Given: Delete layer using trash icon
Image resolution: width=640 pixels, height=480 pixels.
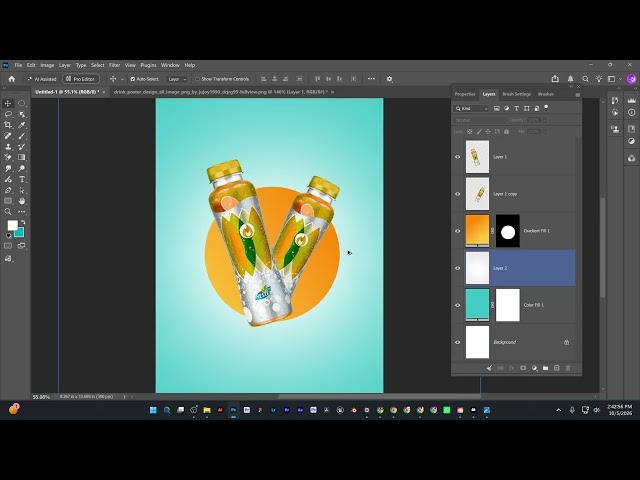Looking at the screenshot, I should pyautogui.click(x=568, y=368).
